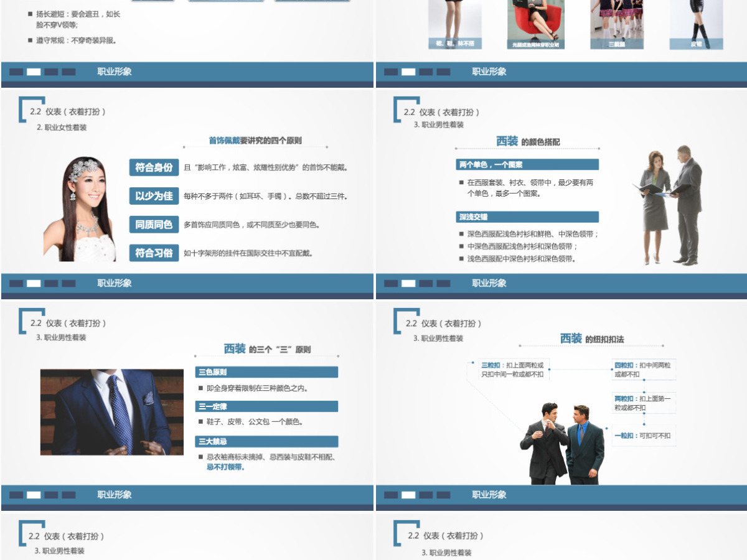Click the 四粒扣 callout box

click(x=644, y=370)
